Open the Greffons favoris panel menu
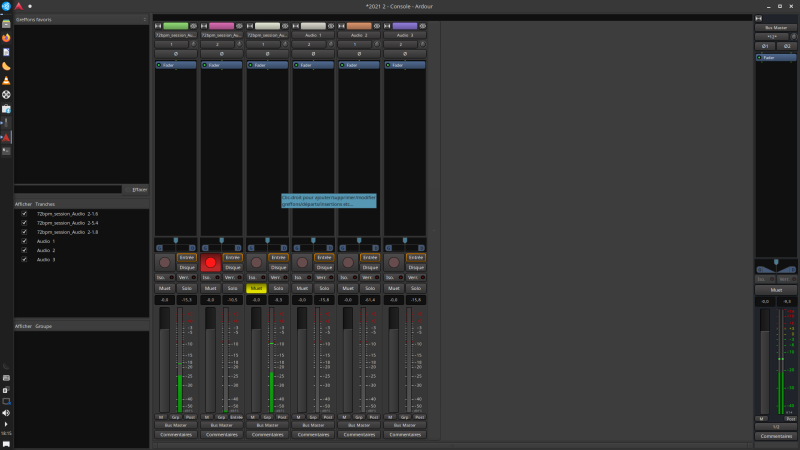Viewport: 800px width, 450px height. 145,19
